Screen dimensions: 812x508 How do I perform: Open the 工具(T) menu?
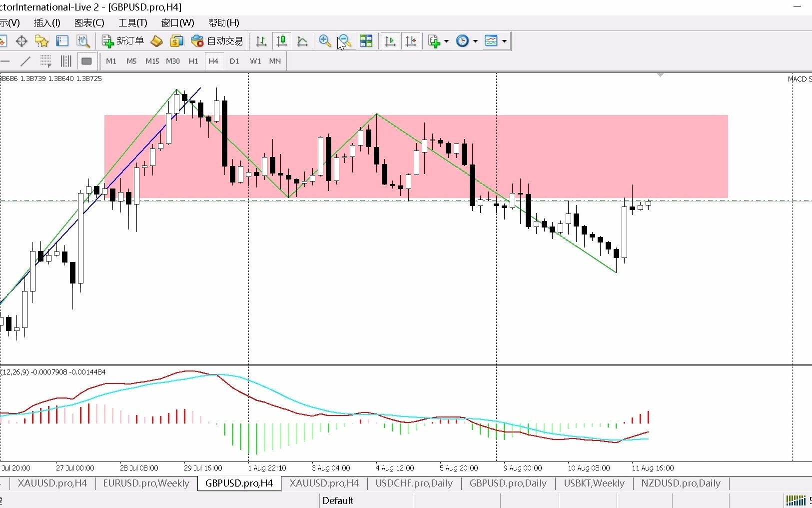[133, 22]
